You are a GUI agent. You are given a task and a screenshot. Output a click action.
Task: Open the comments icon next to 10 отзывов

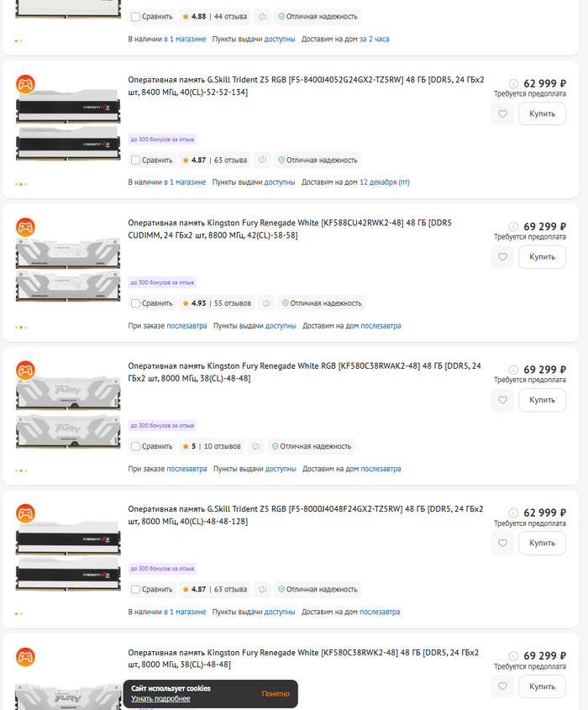pos(255,446)
